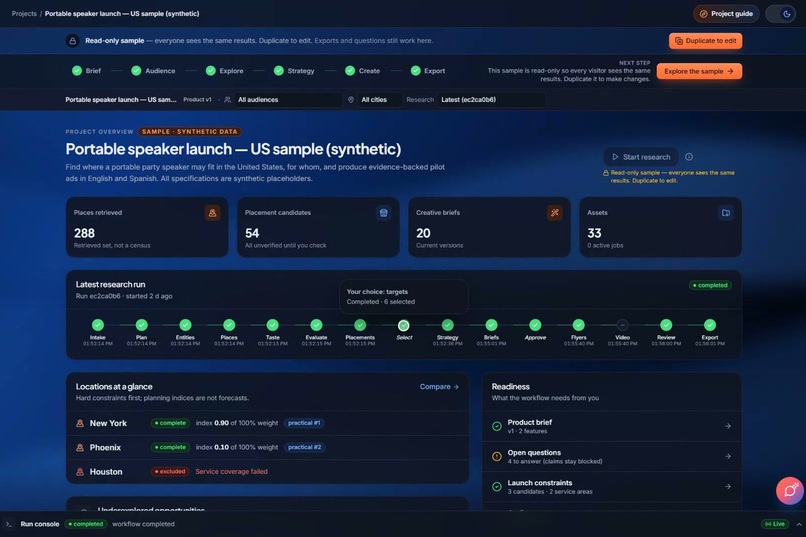Click the practical #2 badge
806x537 pixels.
point(304,447)
